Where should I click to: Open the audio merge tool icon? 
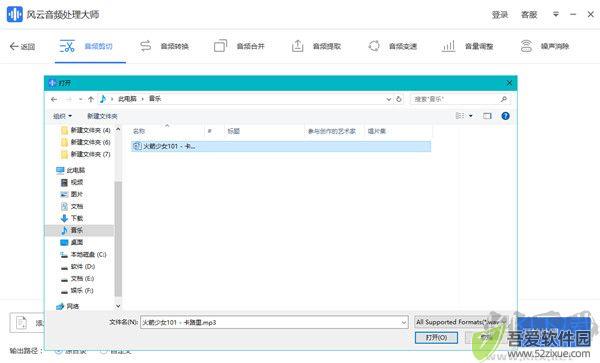click(x=220, y=46)
